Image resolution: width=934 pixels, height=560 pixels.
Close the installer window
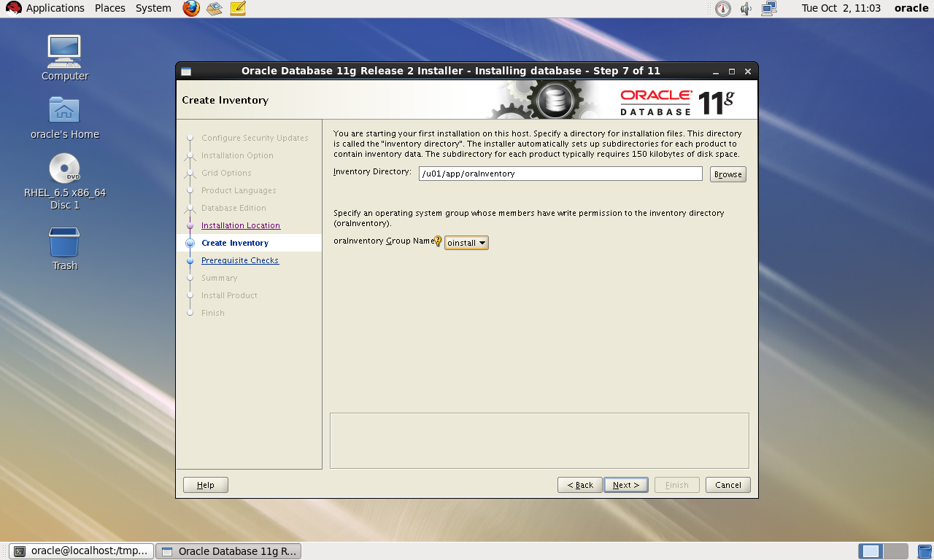tap(748, 71)
